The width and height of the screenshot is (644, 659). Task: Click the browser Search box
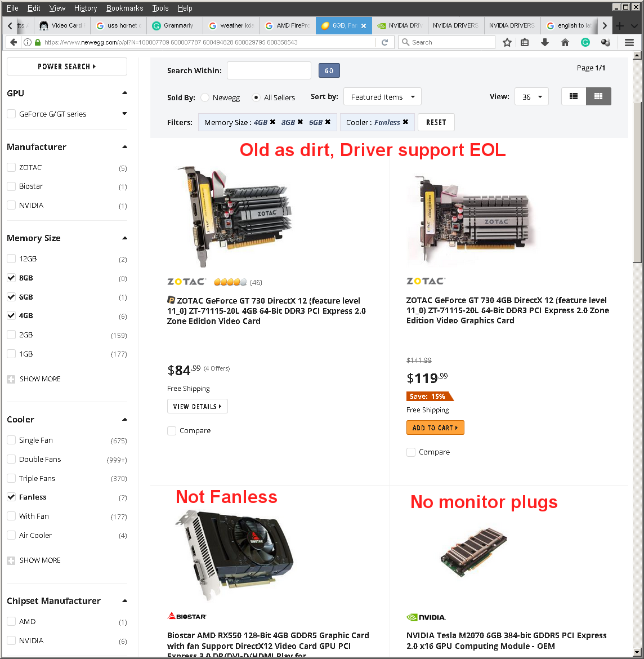[446, 42]
